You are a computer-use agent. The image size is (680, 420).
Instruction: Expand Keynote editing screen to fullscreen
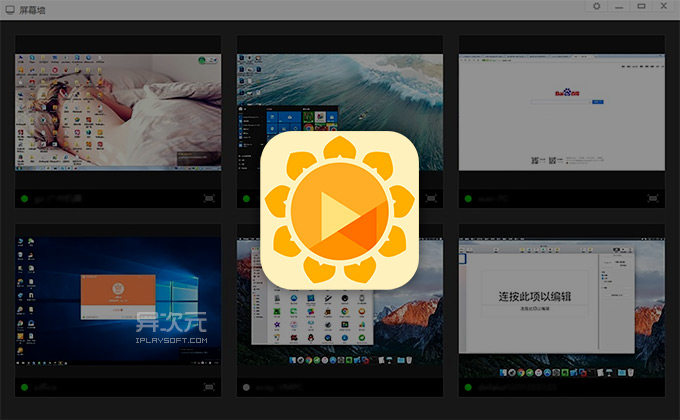654,387
